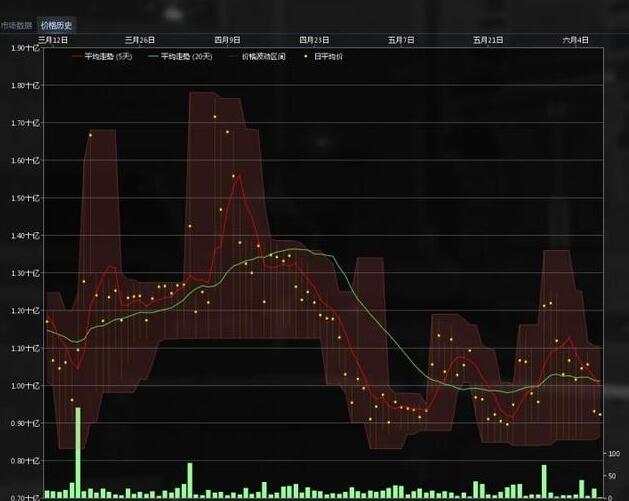This screenshot has height=501, width=629.
Task: Click the 六月4日 date label
Action: tap(576, 39)
